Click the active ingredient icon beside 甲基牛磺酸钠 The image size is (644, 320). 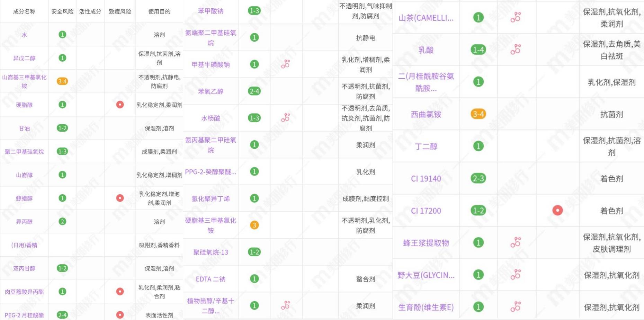[286, 64]
